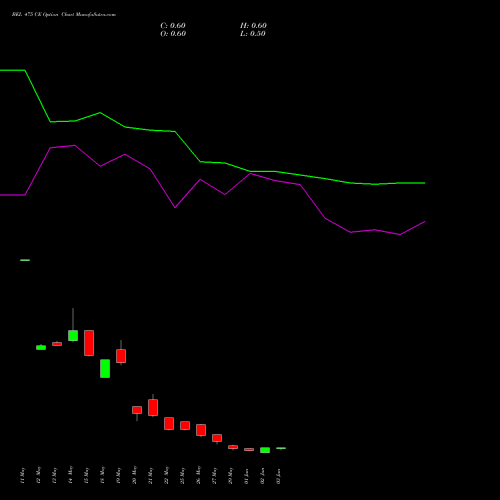Image resolution: width=500 pixels, height=500 pixels.
Task: Click the '27 May' date label
Action: click(214, 475)
